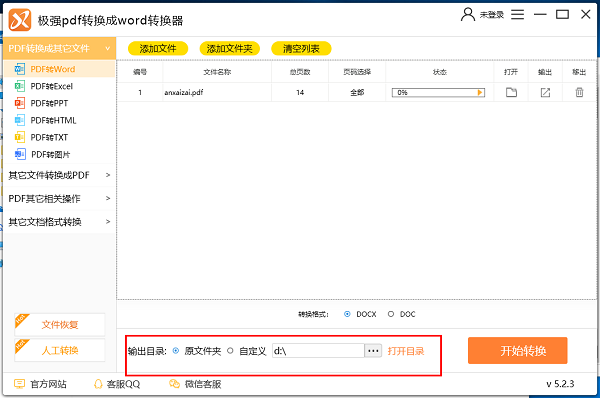Click the 全部 page selection cell
Viewport: 600px width, 398px height.
[x=357, y=92]
